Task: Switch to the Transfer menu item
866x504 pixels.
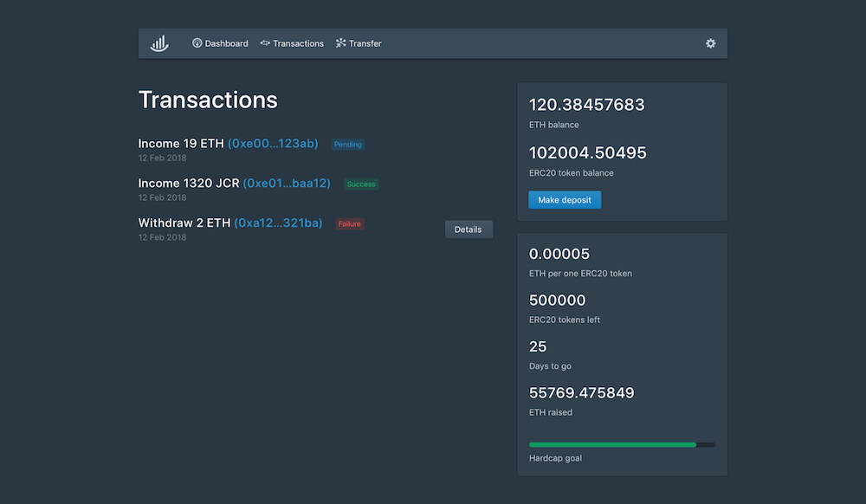Action: [x=359, y=43]
